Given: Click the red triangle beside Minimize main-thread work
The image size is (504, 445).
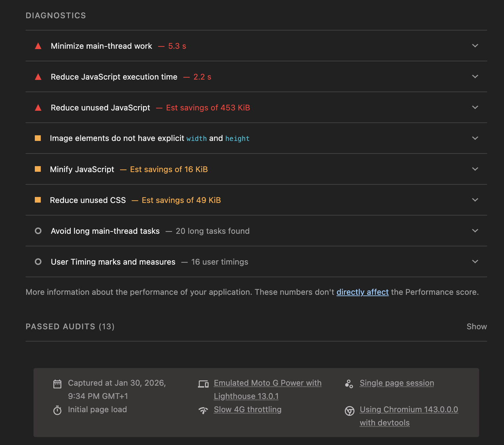Looking at the screenshot, I should point(38,46).
